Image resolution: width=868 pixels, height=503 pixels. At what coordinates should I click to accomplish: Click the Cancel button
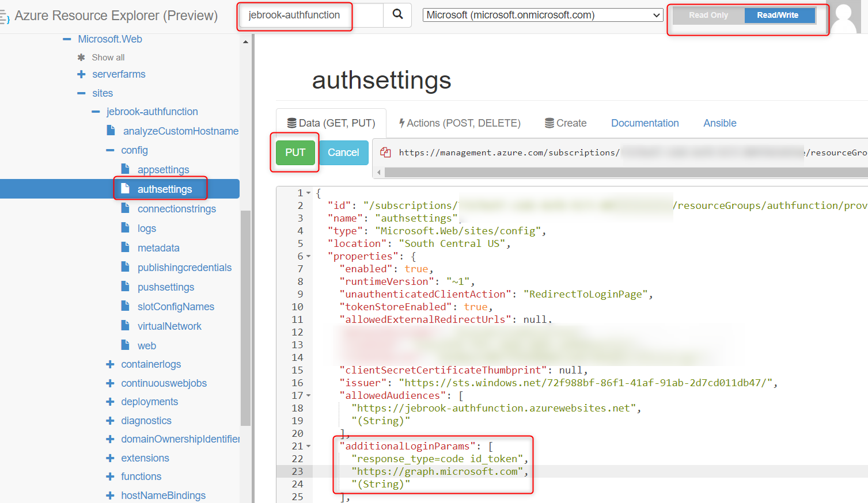point(343,152)
